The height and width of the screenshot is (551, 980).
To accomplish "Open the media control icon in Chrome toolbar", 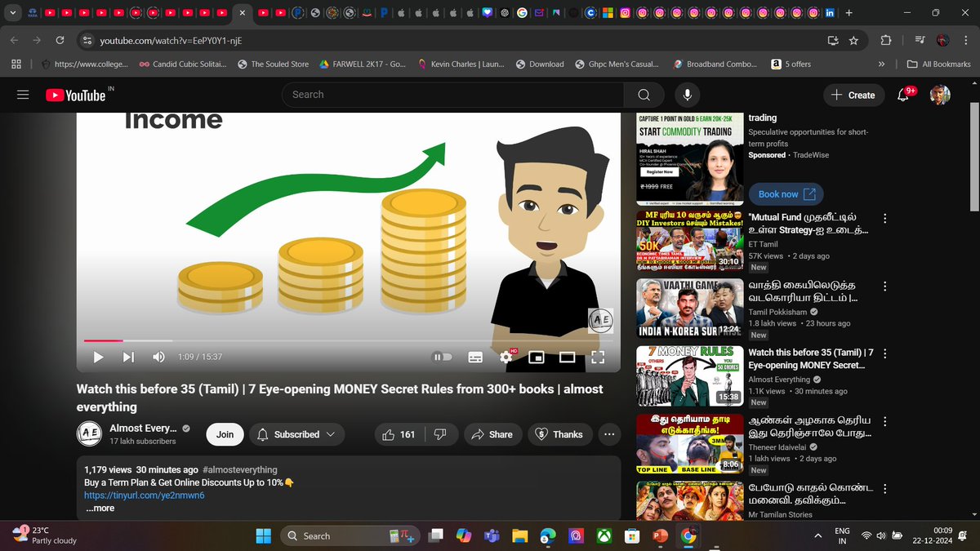I will point(920,40).
